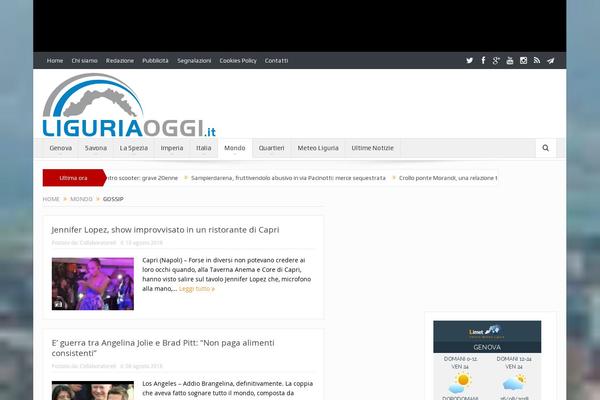600x400 pixels.
Task: Open Chi siamo page
Action: pos(85,60)
